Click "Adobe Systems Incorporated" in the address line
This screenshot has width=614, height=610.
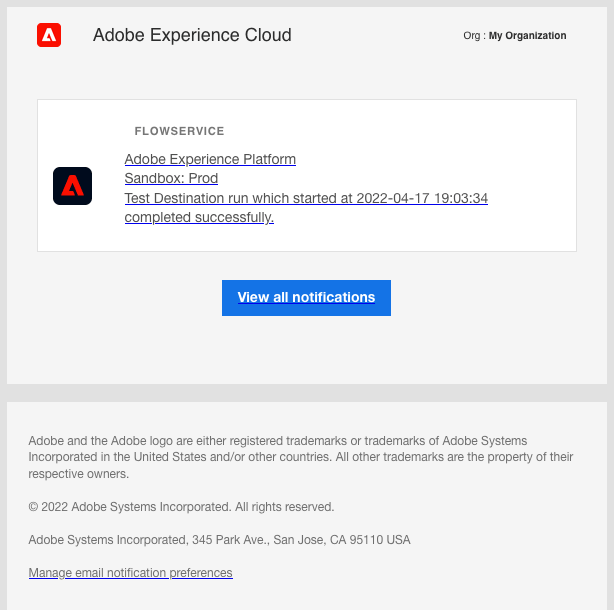tap(107, 540)
